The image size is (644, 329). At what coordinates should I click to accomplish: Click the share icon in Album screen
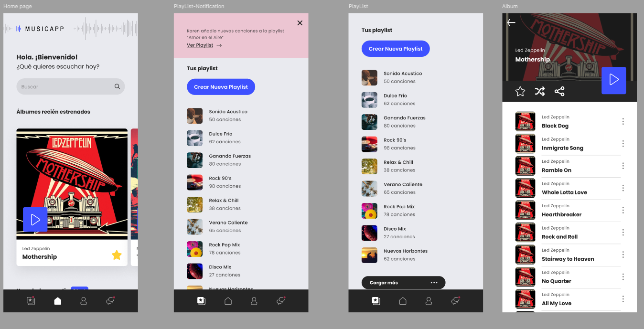(x=559, y=91)
